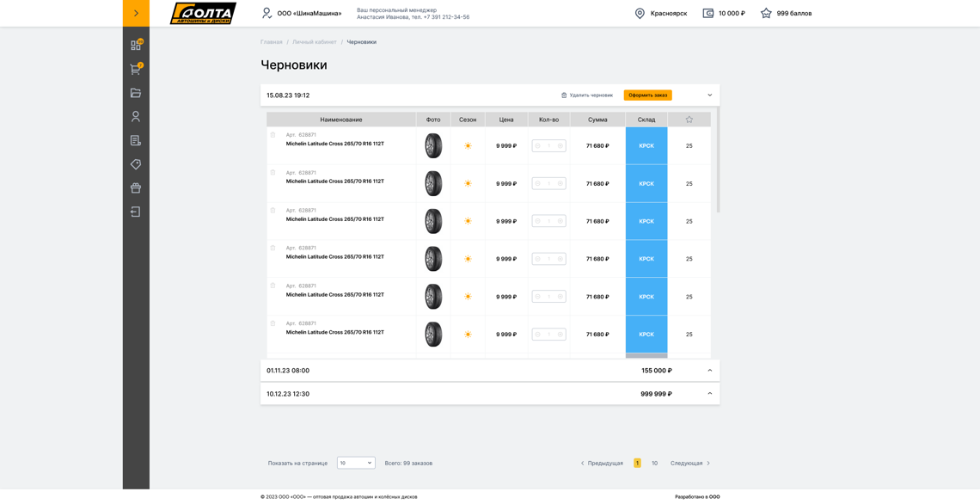980x504 pixels.
Task: Decrease quantity in the fifth row
Action: [538, 297]
